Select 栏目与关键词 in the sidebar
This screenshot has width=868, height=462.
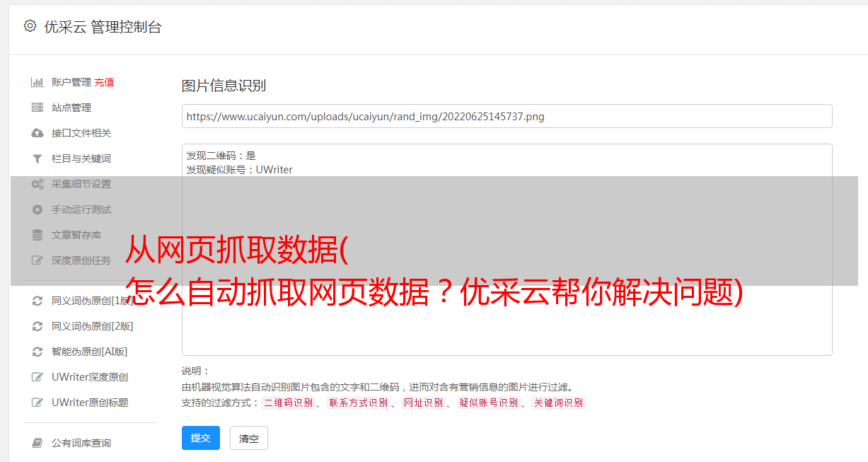click(81, 158)
